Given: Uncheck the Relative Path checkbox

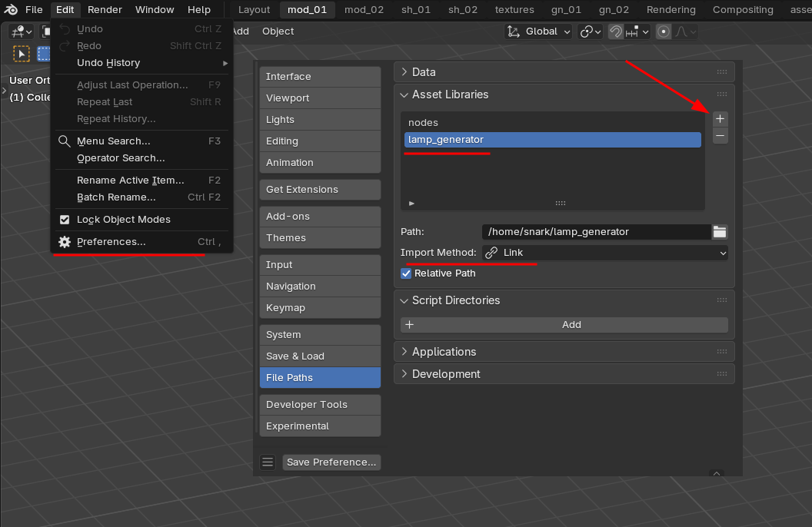Looking at the screenshot, I should click(406, 273).
